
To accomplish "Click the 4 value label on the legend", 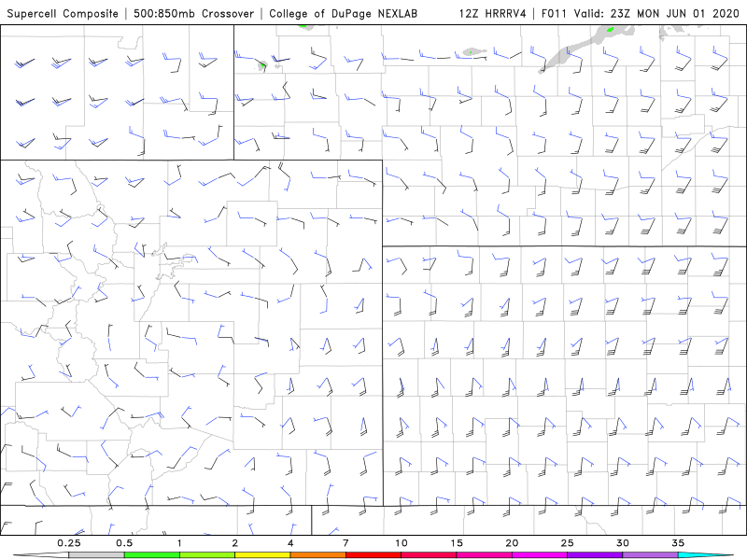I will click(x=290, y=543).
